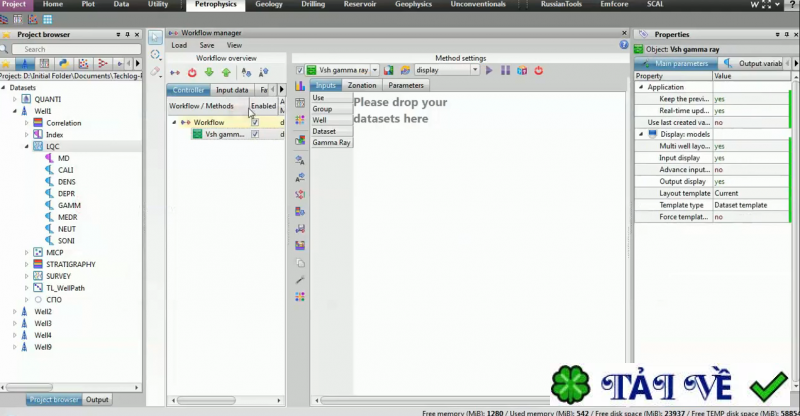
Task: Switch to the Zonation tab
Action: pyautogui.click(x=362, y=85)
